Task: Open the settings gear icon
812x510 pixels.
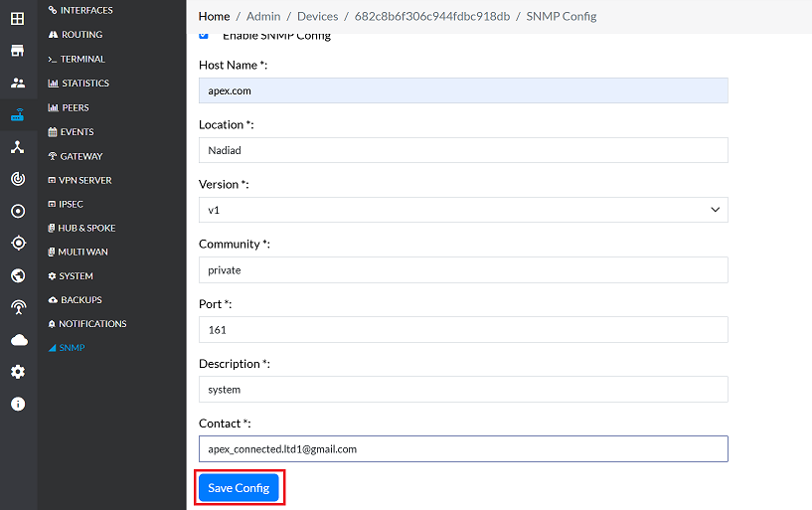Action: pyautogui.click(x=18, y=372)
